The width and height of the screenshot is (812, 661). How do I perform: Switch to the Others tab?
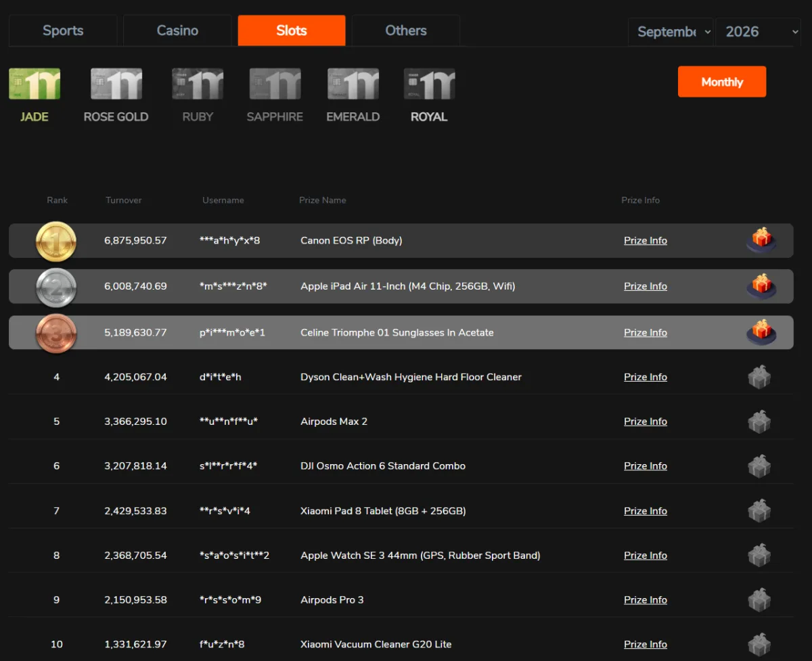406,30
